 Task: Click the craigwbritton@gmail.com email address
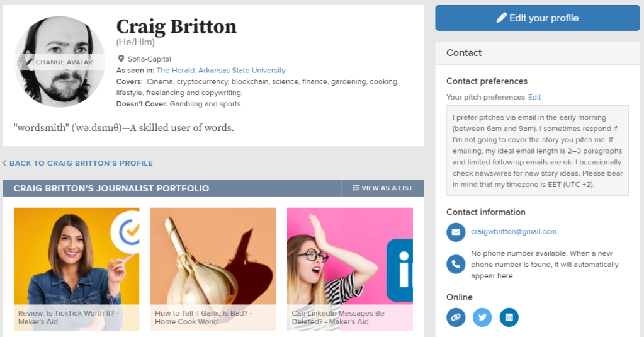(x=514, y=232)
